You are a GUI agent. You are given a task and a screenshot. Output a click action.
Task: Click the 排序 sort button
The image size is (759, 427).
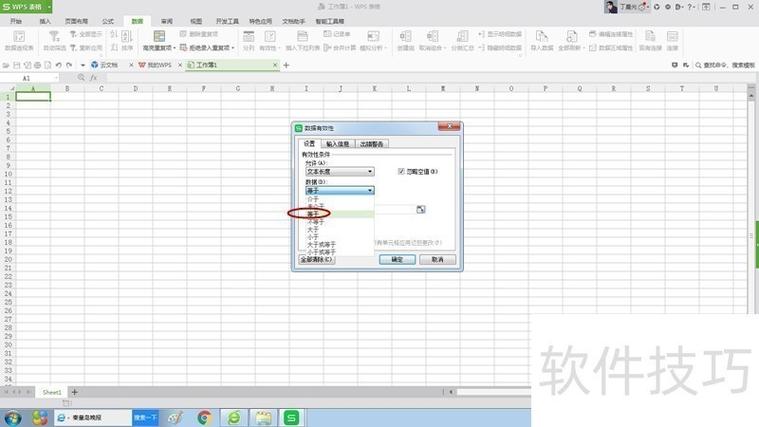pos(127,40)
